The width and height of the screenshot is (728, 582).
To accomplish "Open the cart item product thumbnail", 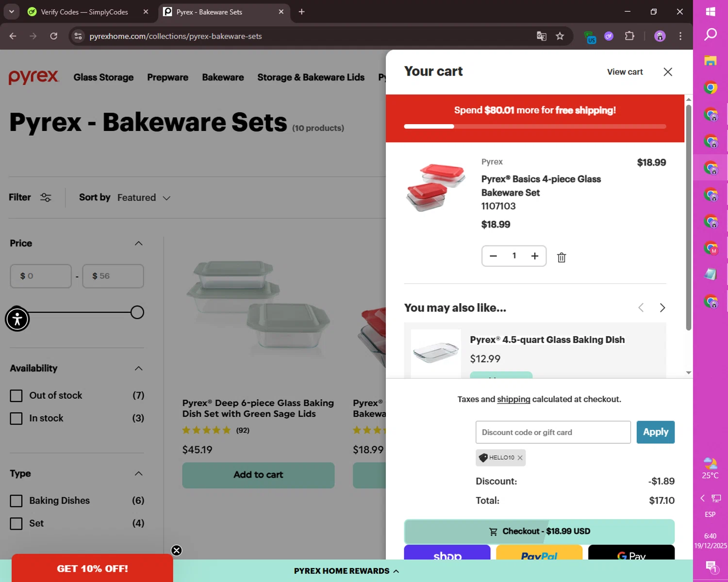I will point(436,187).
